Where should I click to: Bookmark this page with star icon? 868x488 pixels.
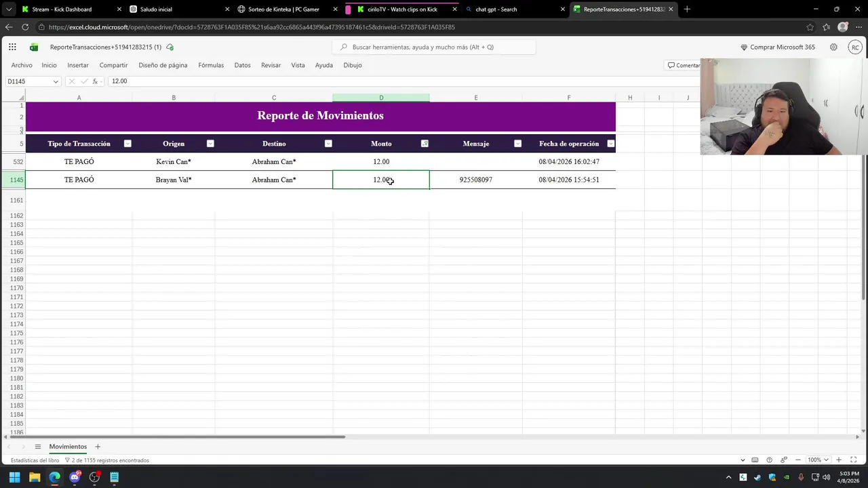pyautogui.click(x=810, y=27)
